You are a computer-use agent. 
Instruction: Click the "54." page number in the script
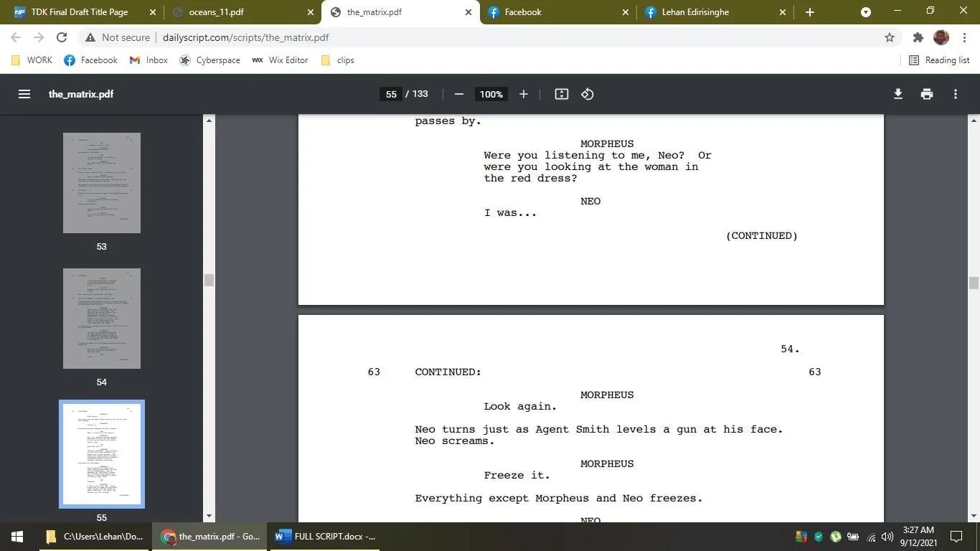[x=790, y=349]
